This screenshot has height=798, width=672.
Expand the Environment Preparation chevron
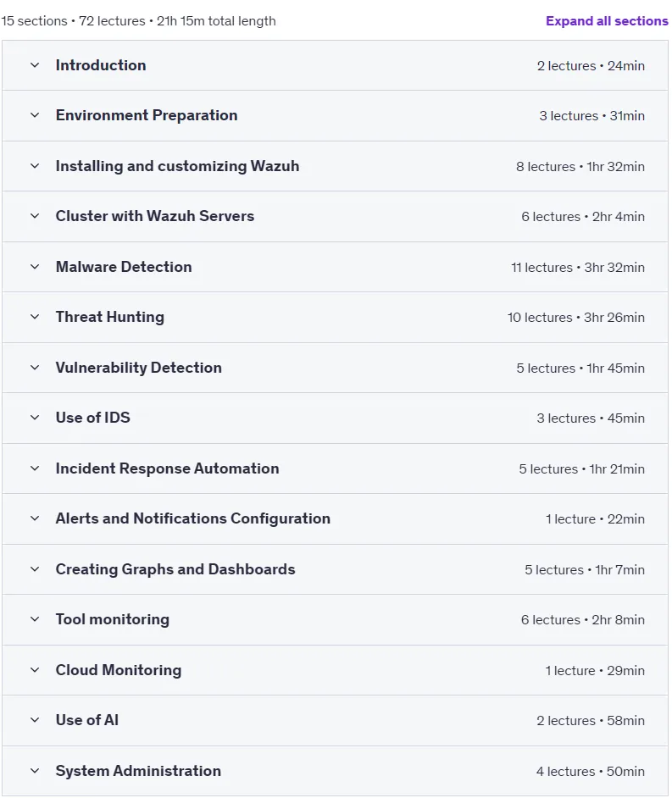coord(35,115)
